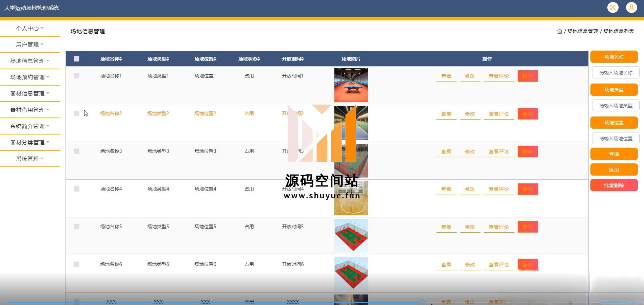Open the table tennis hall thumbnail in row 1
Viewport: 644px width, 305px height.
351,85
